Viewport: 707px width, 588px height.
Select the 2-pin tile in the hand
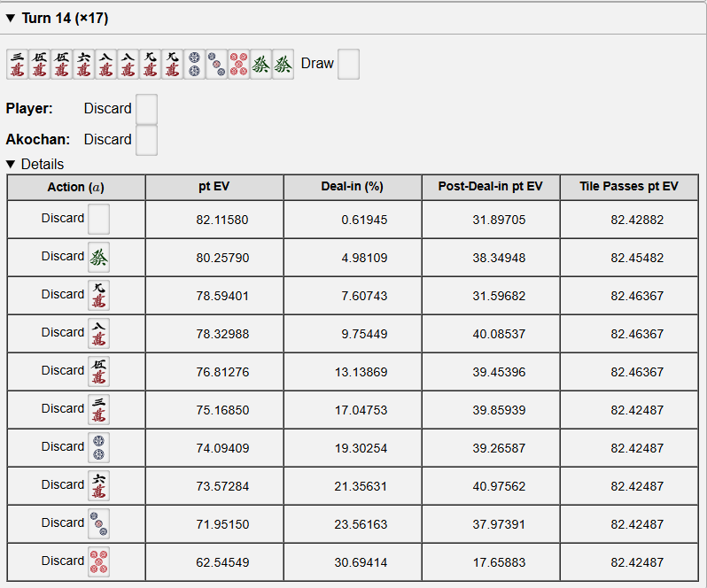(x=194, y=65)
